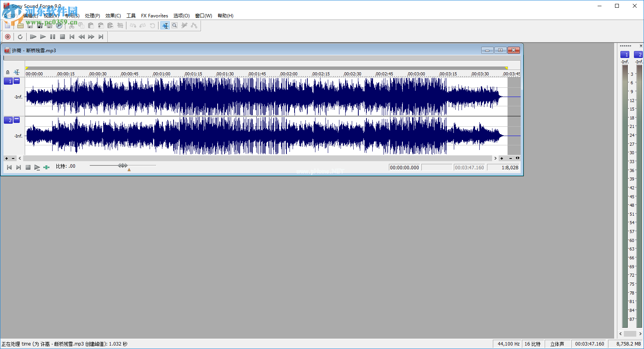Stop playback in main transport toolbar

coord(62,37)
